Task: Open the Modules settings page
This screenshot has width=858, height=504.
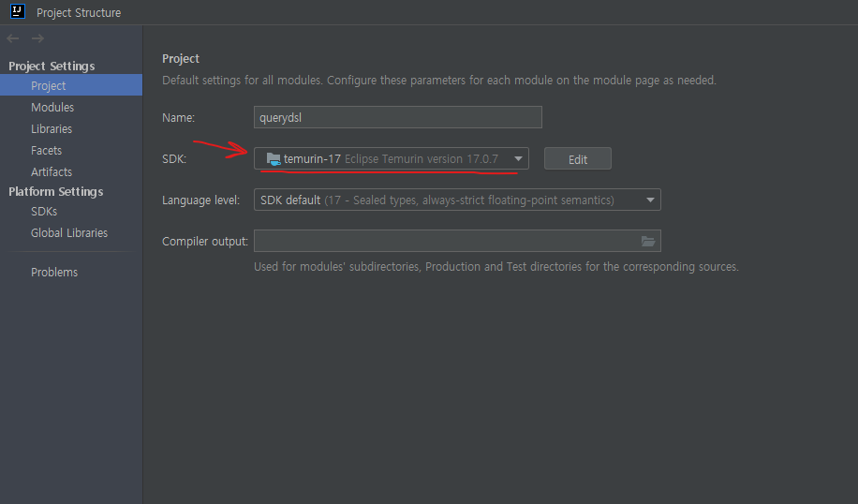Action: 52,107
